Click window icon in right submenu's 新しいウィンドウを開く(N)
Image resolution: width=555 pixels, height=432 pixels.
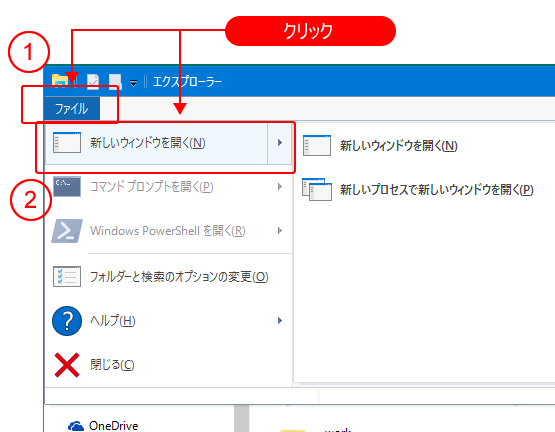pyautogui.click(x=317, y=146)
